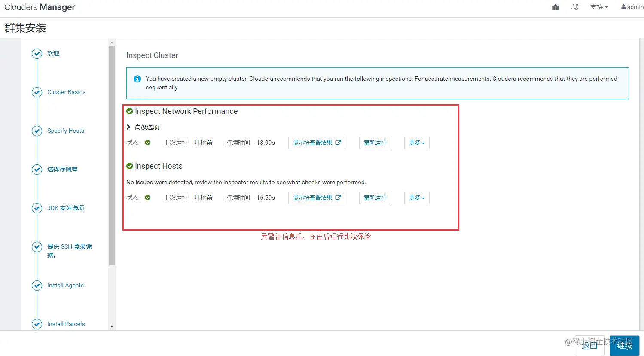Click status check icon in Inspect Hosts row

147,198
